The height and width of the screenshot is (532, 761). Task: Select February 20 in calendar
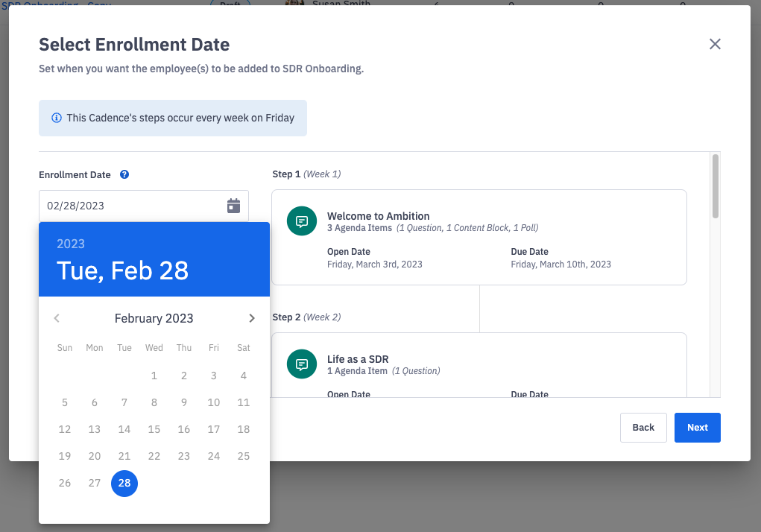(x=95, y=456)
